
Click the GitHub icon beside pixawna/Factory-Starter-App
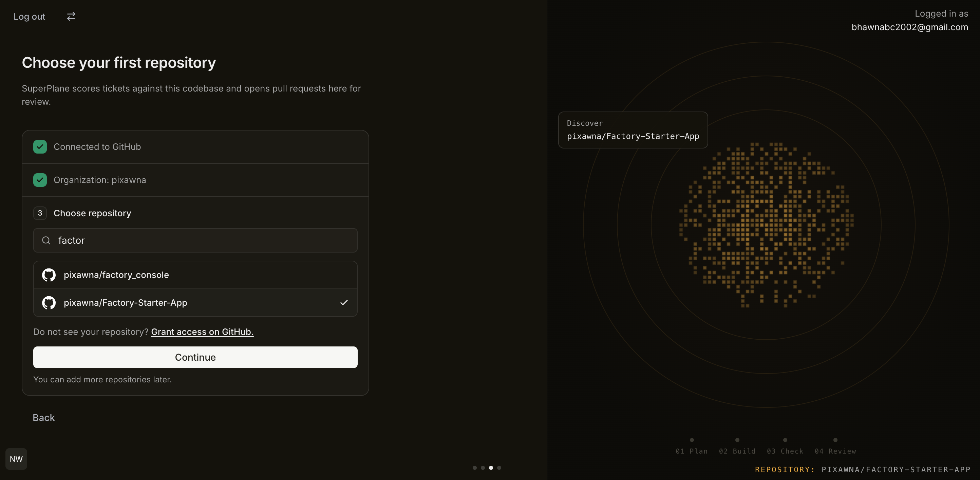click(49, 302)
